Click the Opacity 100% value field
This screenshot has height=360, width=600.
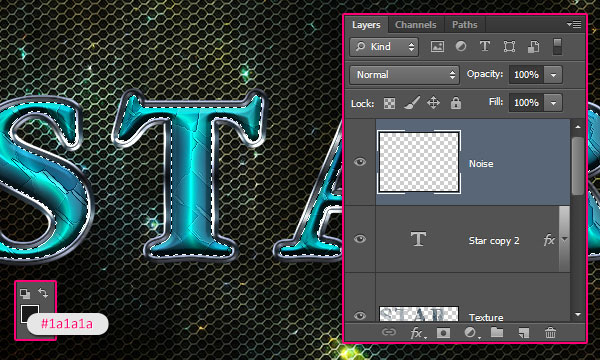coord(527,75)
